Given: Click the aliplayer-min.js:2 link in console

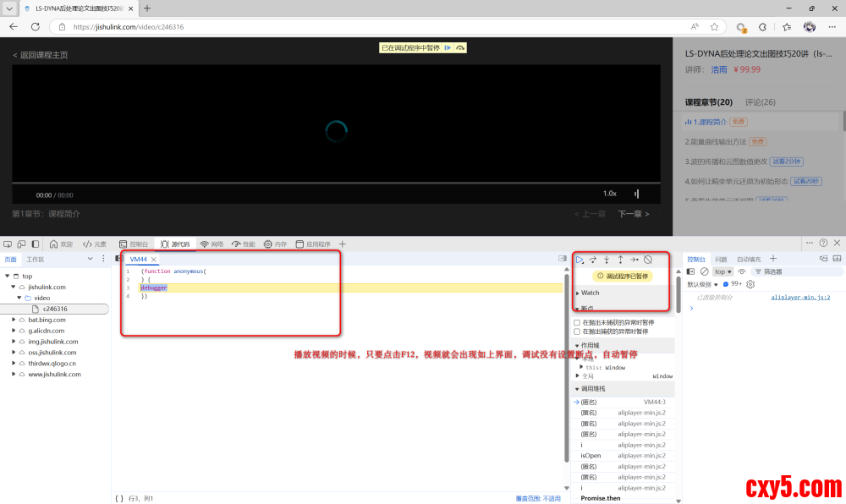Looking at the screenshot, I should [800, 298].
